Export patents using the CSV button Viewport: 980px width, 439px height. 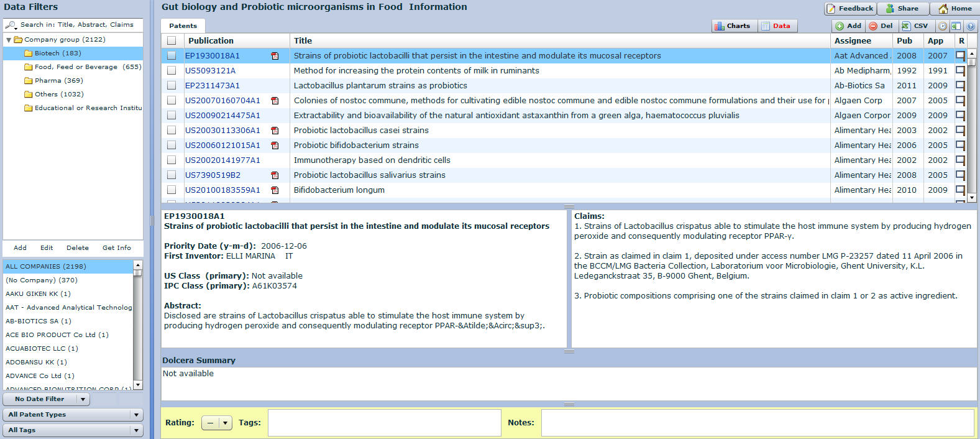[915, 26]
